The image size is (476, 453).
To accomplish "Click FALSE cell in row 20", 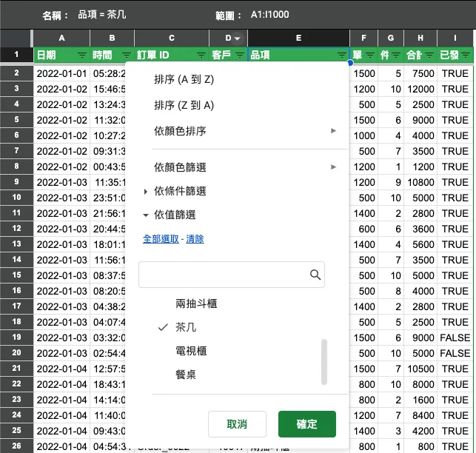I will (455, 353).
